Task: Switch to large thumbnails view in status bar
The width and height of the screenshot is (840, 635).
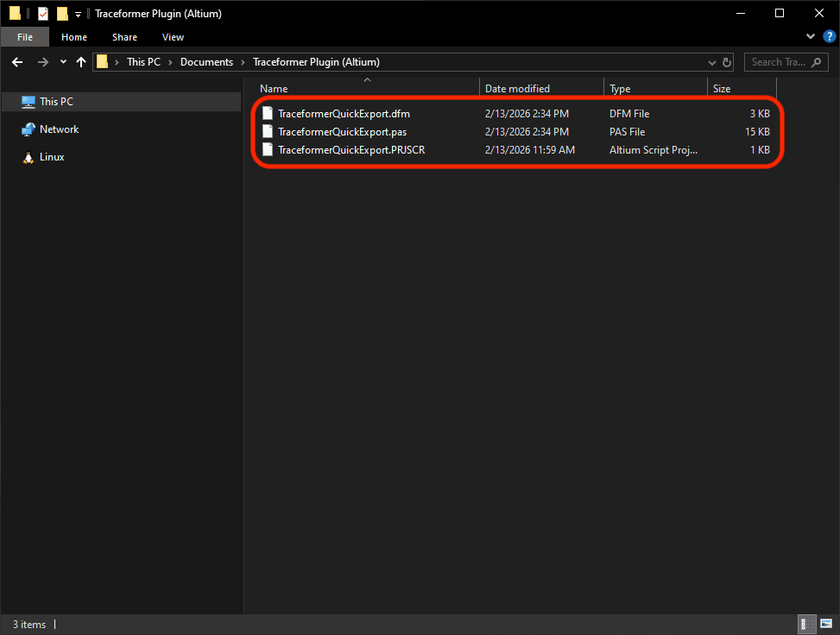Action: point(826,624)
